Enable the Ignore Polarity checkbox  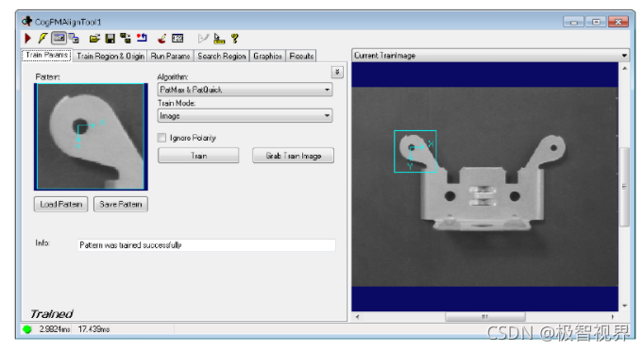pos(161,138)
